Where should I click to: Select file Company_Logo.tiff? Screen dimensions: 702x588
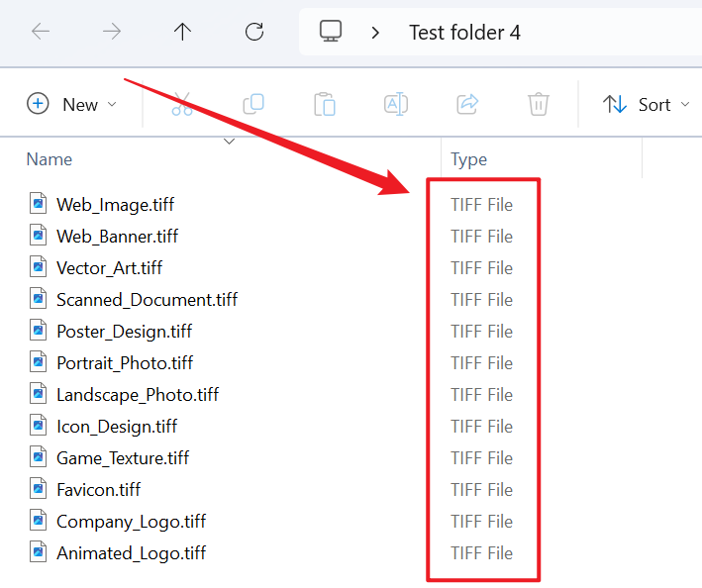(x=131, y=522)
